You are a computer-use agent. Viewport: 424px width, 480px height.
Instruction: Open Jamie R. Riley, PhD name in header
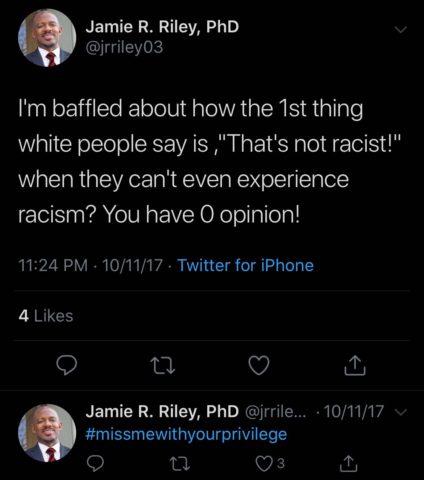point(162,26)
